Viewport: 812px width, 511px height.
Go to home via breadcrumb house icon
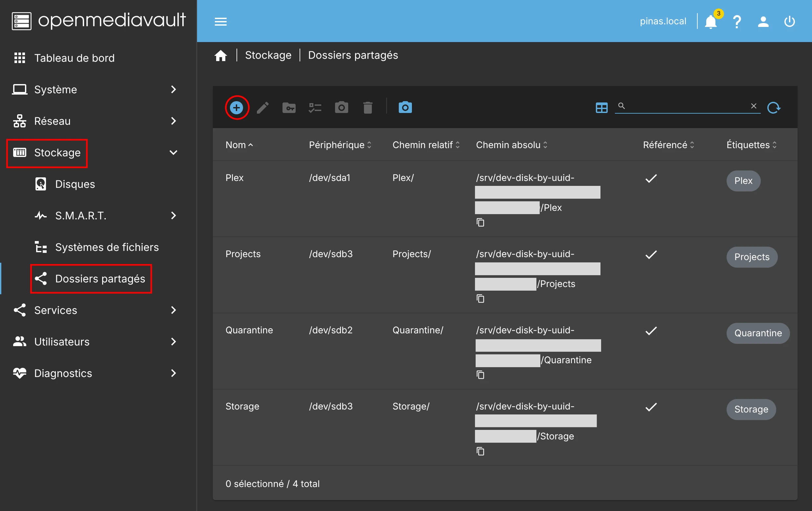(220, 55)
